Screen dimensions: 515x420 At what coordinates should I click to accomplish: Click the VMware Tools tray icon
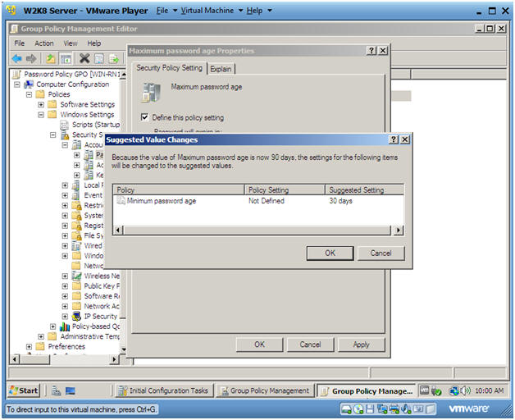coord(425,390)
